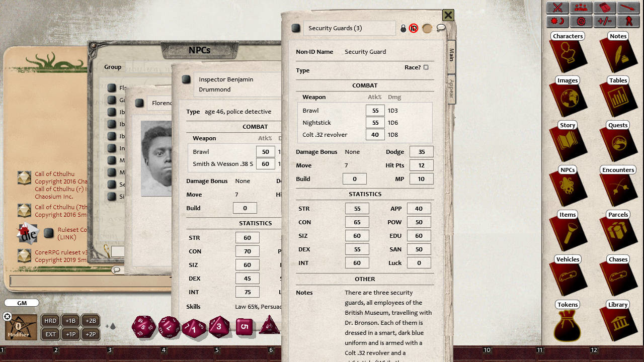Apply the +2B modifier button
The width and height of the screenshot is (644, 362).
pos(90,320)
